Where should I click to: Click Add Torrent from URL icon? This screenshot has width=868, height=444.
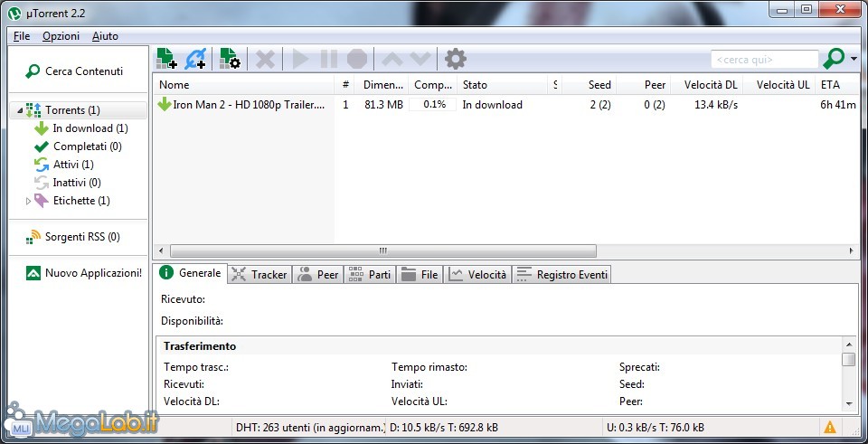point(196,58)
